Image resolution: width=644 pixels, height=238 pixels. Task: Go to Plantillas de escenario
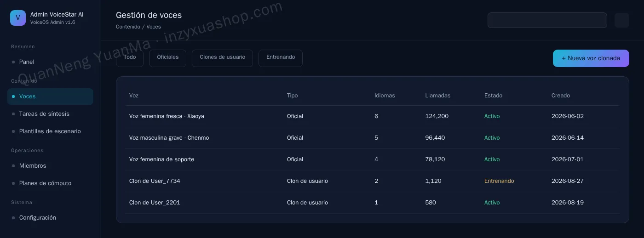50,131
